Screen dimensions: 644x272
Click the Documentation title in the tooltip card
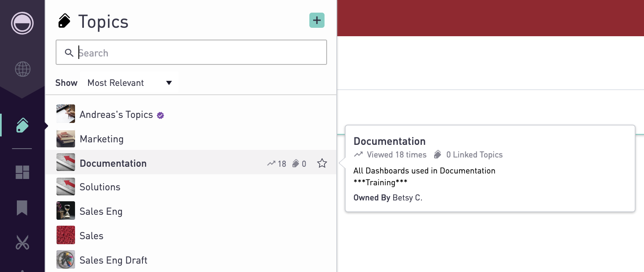tap(389, 141)
